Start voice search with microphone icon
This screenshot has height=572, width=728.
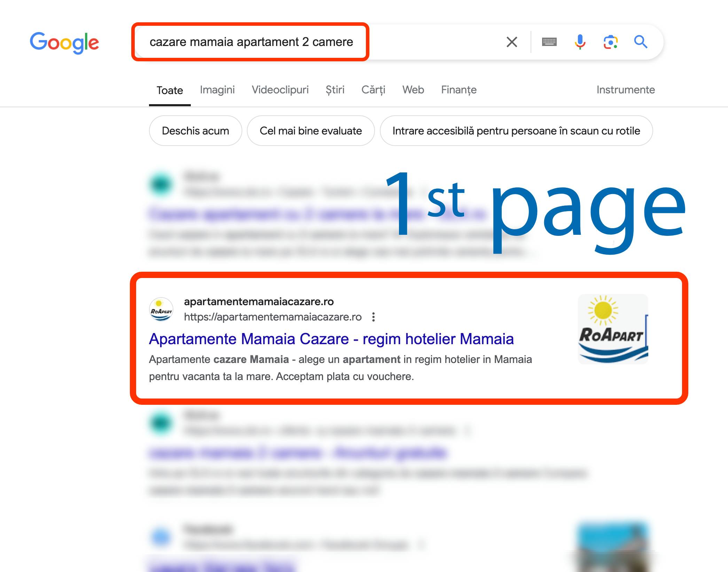[x=580, y=42]
